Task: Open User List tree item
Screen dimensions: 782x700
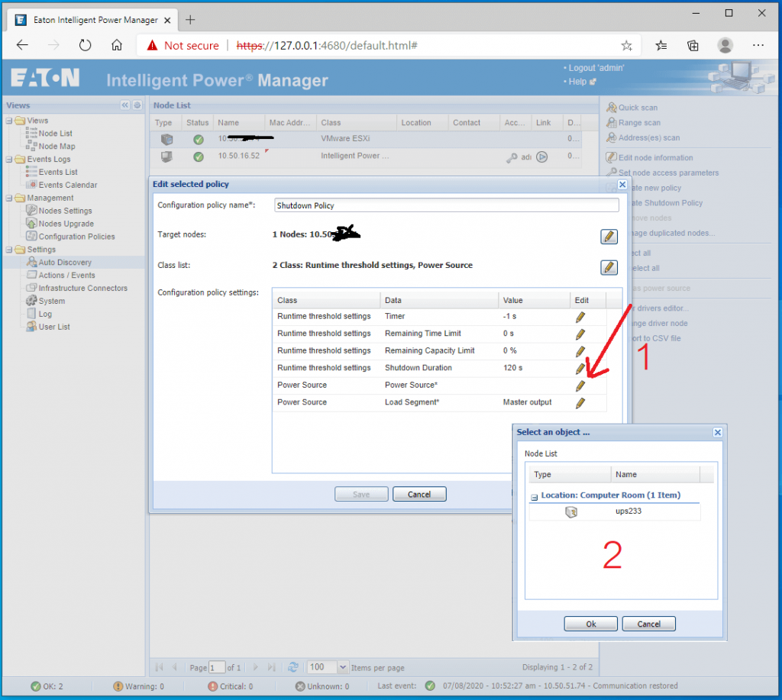Action: click(54, 327)
